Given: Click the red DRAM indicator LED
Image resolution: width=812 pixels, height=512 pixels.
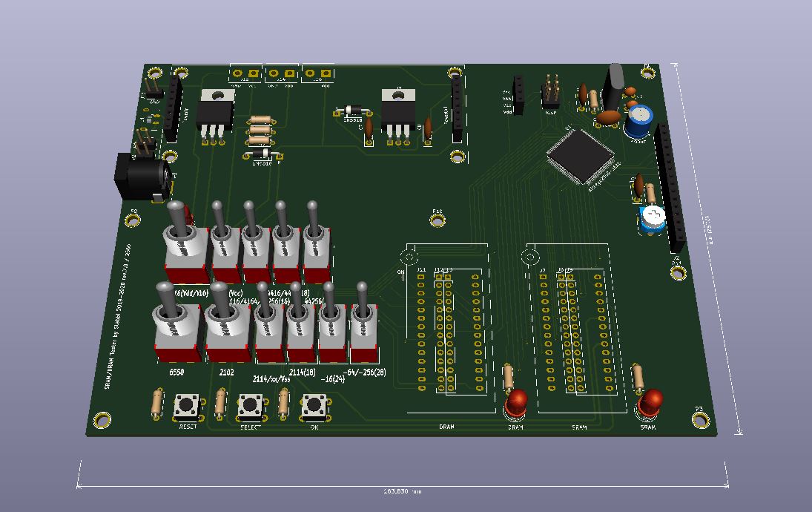Looking at the screenshot, I should [x=516, y=404].
